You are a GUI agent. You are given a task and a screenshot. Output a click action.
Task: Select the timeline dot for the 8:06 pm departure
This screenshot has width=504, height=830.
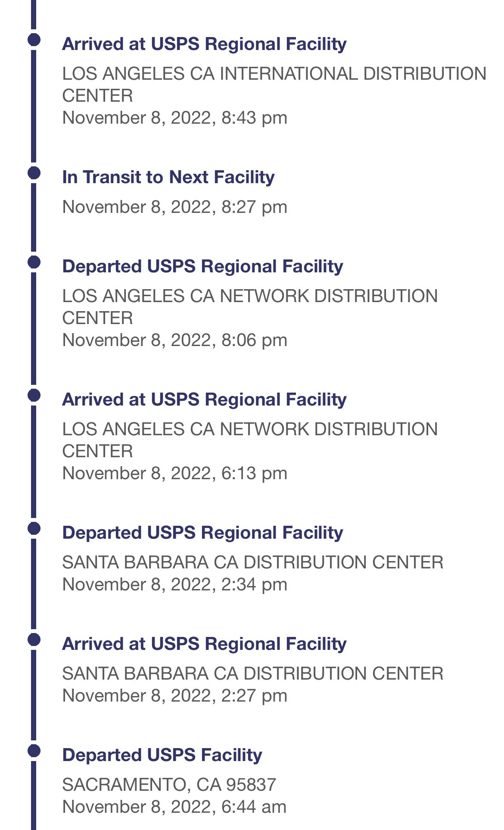coord(34,262)
